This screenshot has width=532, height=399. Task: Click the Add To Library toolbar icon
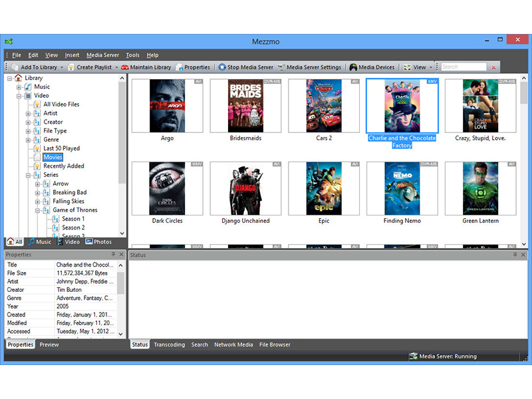tap(15, 67)
